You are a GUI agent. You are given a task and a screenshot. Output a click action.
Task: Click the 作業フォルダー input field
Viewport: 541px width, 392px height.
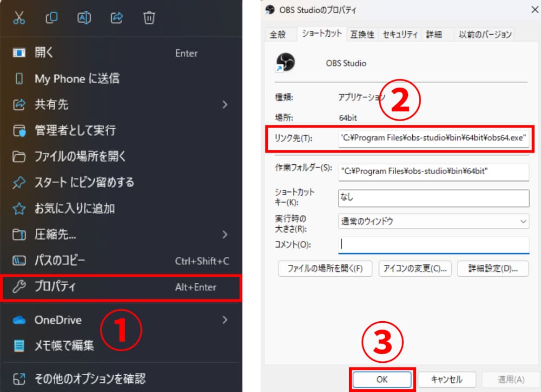tap(433, 171)
